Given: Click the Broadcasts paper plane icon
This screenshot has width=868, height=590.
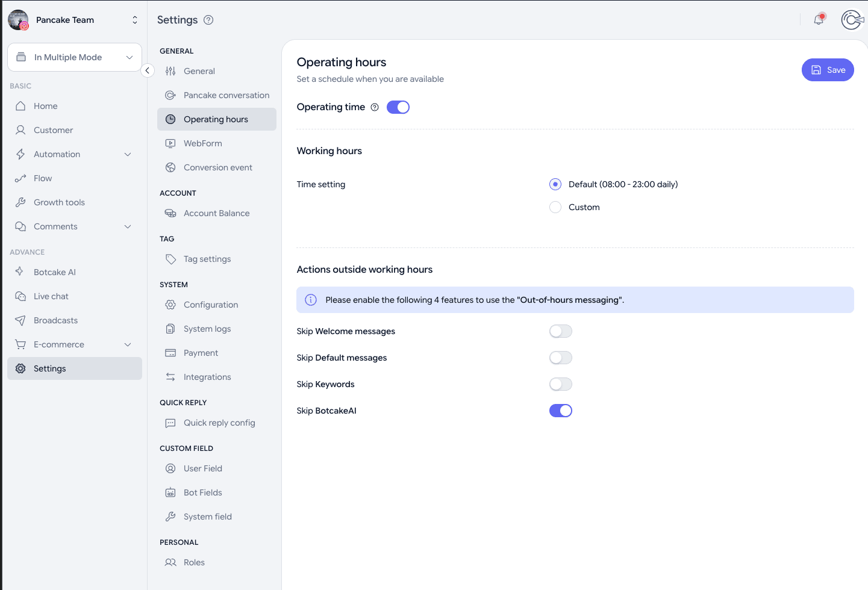Looking at the screenshot, I should pos(20,320).
